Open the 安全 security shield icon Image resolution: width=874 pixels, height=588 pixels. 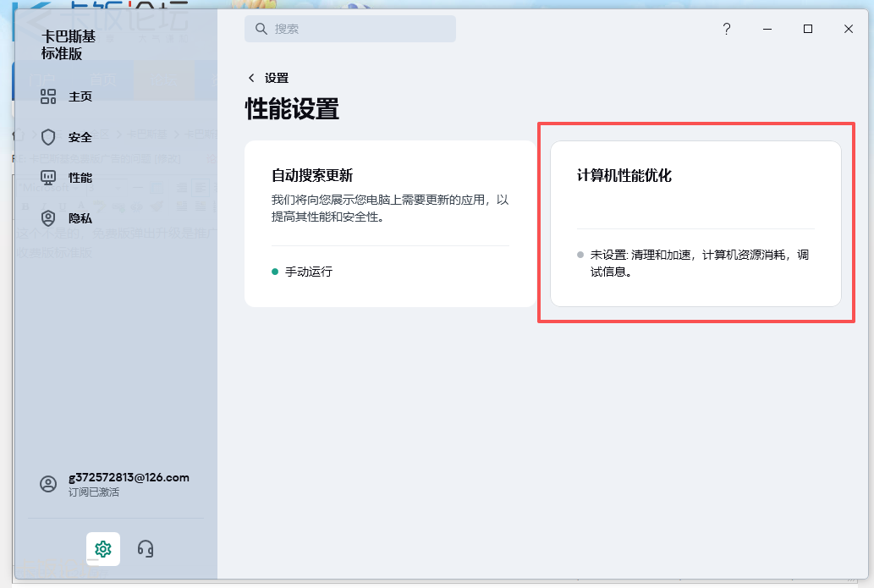point(48,136)
